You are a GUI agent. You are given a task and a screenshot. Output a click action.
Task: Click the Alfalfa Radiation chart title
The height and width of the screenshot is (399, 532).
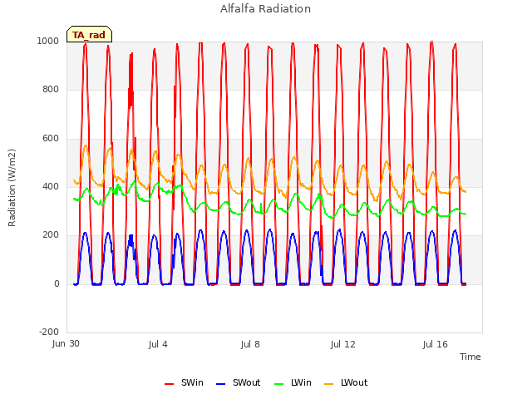[265, 9]
